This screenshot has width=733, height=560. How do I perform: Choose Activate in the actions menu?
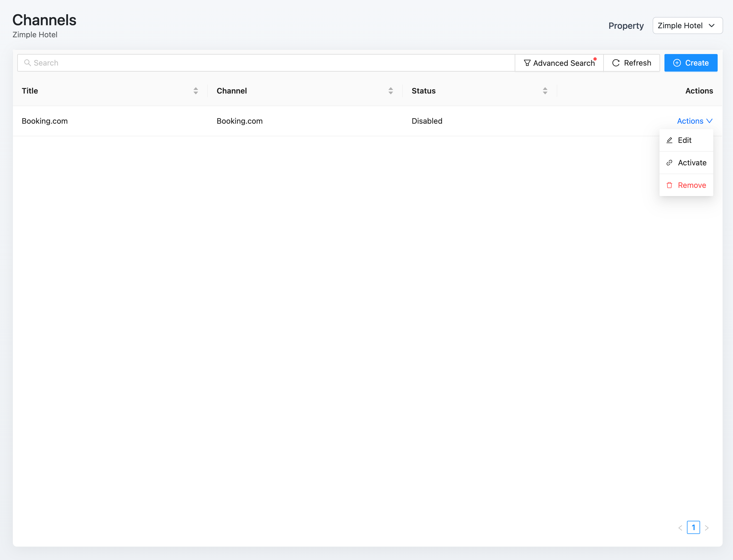692,163
